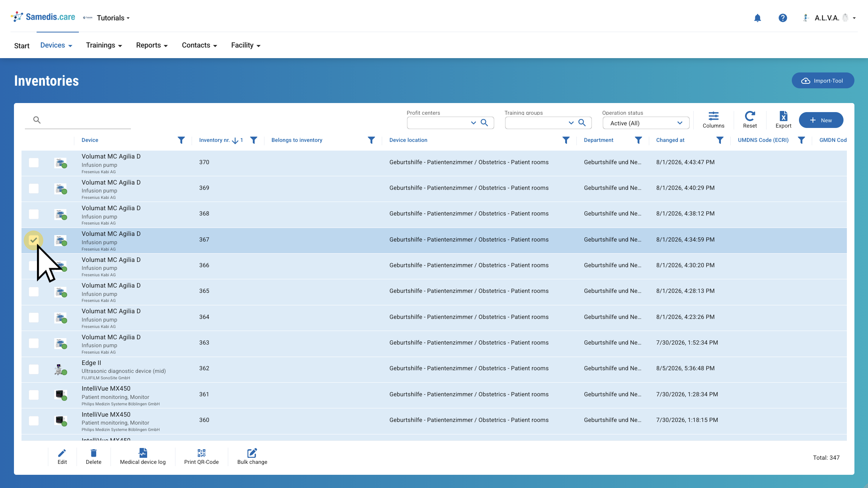Open the Facility menu
Image resolution: width=868 pixels, height=488 pixels.
246,45
